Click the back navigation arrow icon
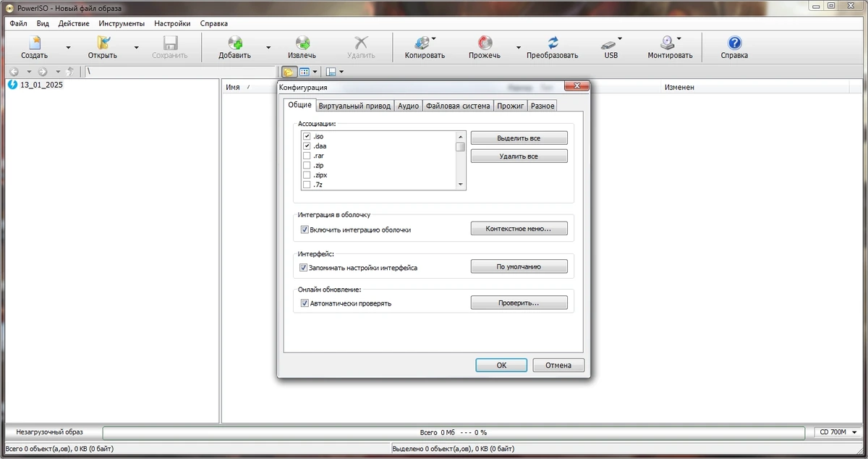The height and width of the screenshot is (459, 868). (x=14, y=72)
